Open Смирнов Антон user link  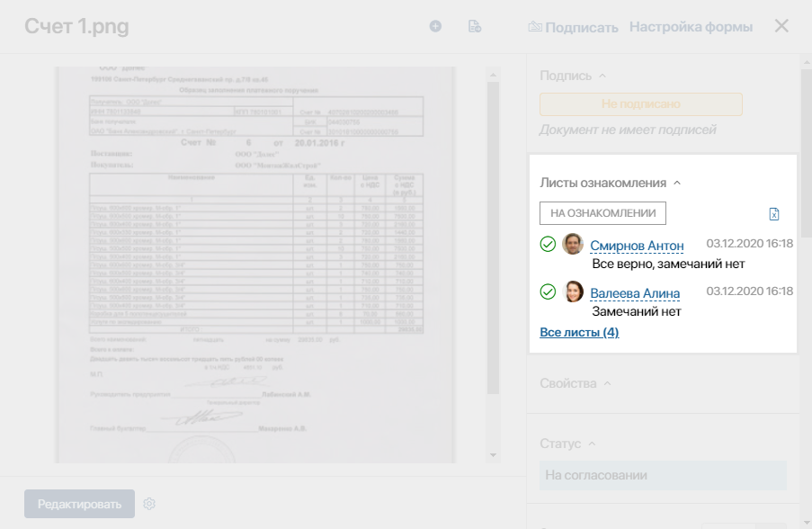pos(637,246)
